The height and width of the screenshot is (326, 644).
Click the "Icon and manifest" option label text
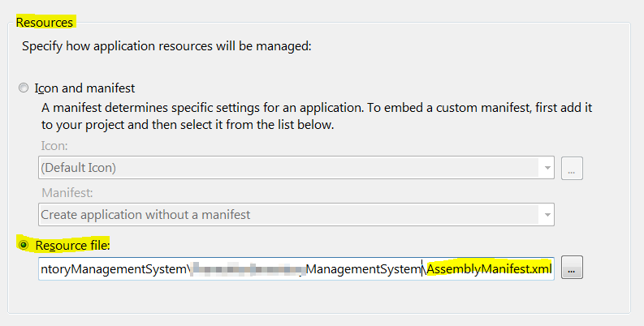pos(84,88)
